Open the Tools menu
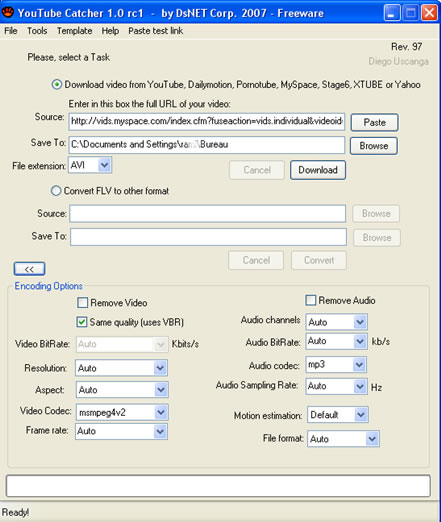441x522 pixels. pyautogui.click(x=37, y=31)
